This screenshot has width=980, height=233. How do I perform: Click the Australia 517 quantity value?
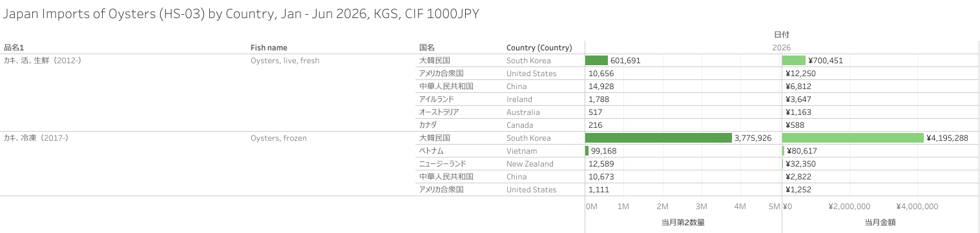(x=596, y=112)
